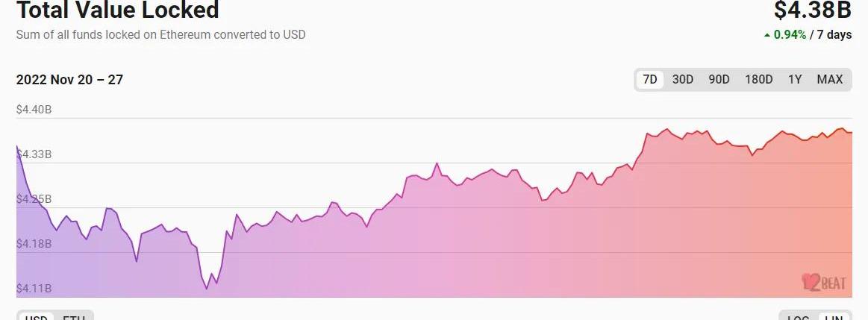Click the Total Value Locked heading
Image resolution: width=868 pixels, height=320 pixels.
[x=118, y=10]
